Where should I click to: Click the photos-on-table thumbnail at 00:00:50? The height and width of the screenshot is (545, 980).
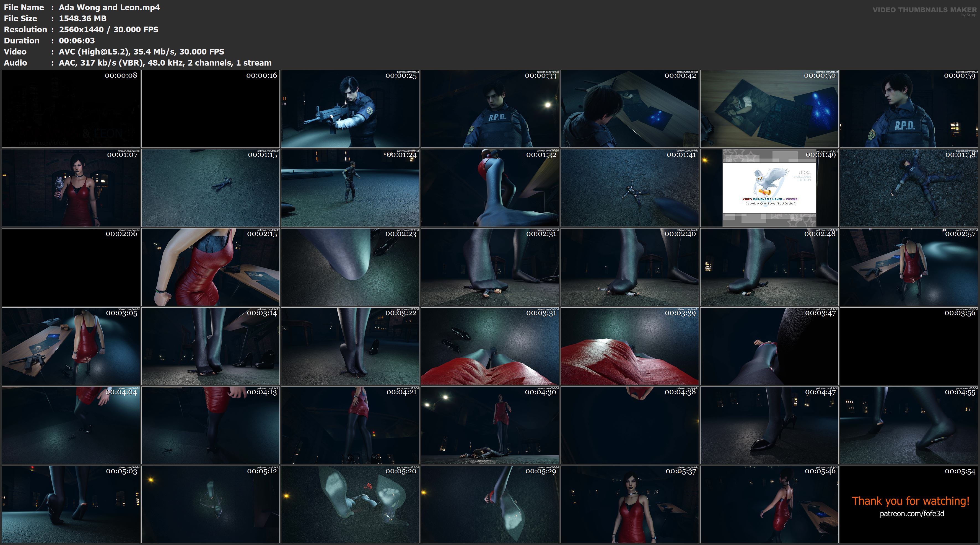click(x=769, y=109)
